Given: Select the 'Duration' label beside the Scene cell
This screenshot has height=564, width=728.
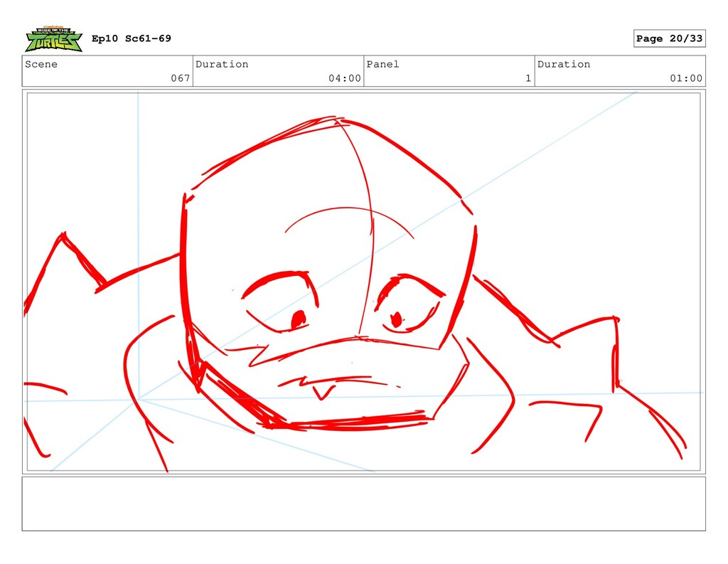Looking at the screenshot, I should click(222, 64).
